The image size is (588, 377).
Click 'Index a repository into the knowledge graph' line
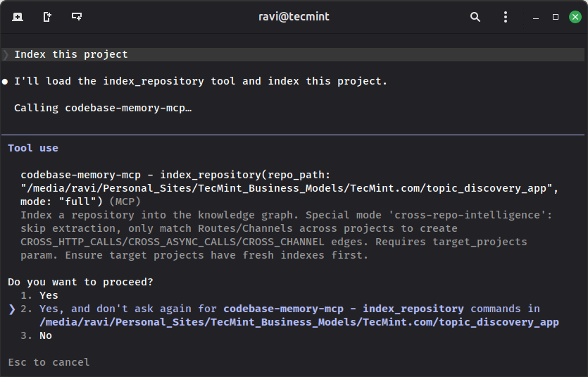[x=287, y=216]
